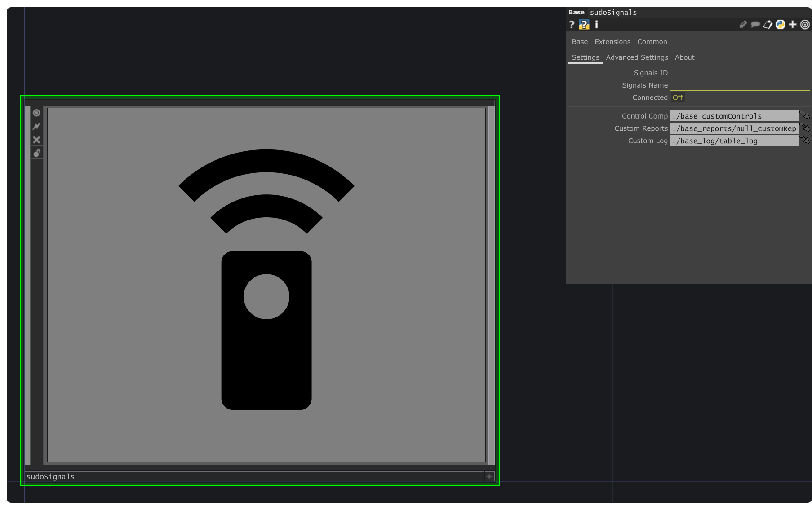Click the target circle icon in toolbar
The image size is (812, 510).
805,24
